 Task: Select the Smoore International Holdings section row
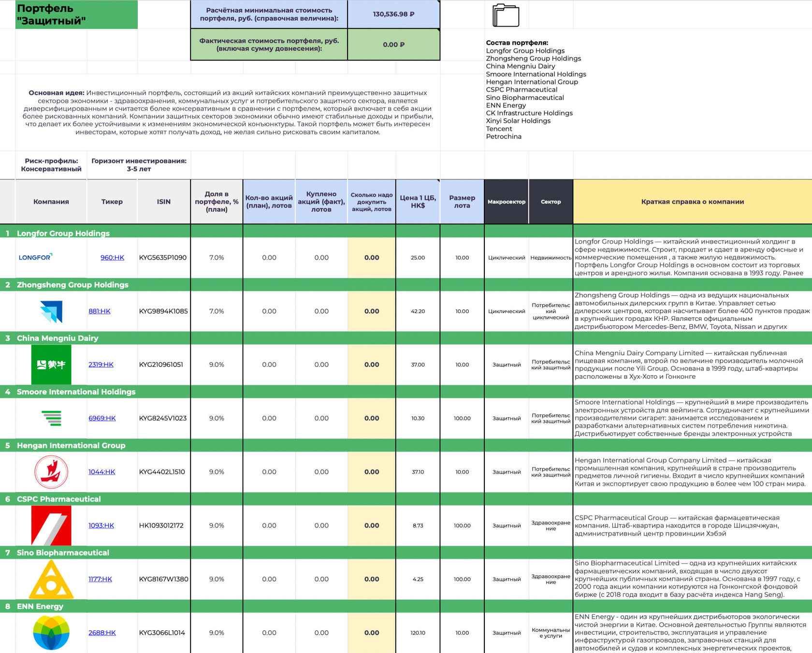406,392
